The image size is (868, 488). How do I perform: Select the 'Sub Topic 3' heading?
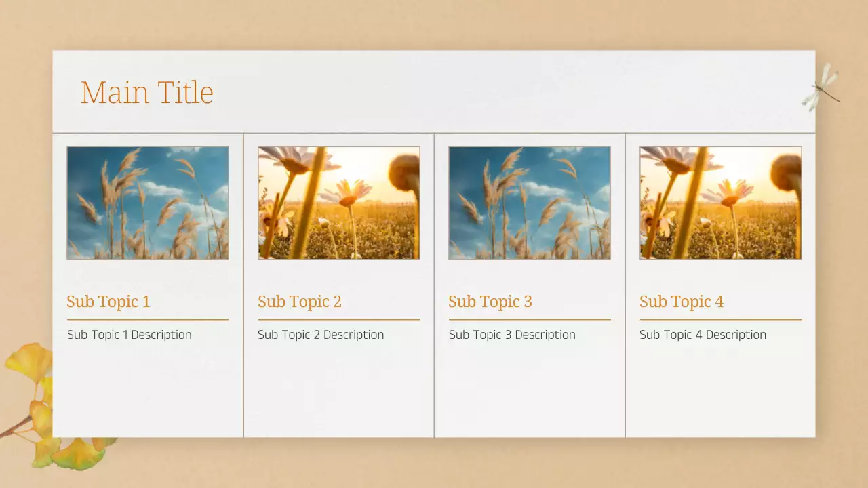pos(490,302)
